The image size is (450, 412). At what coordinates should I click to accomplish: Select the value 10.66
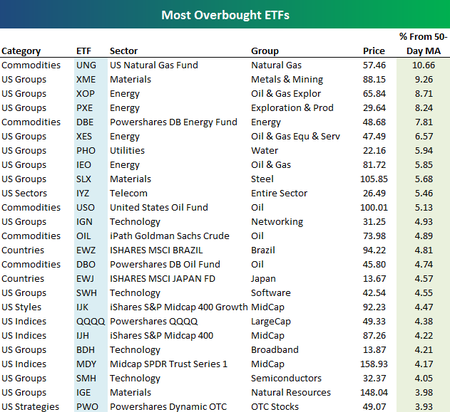(424, 65)
